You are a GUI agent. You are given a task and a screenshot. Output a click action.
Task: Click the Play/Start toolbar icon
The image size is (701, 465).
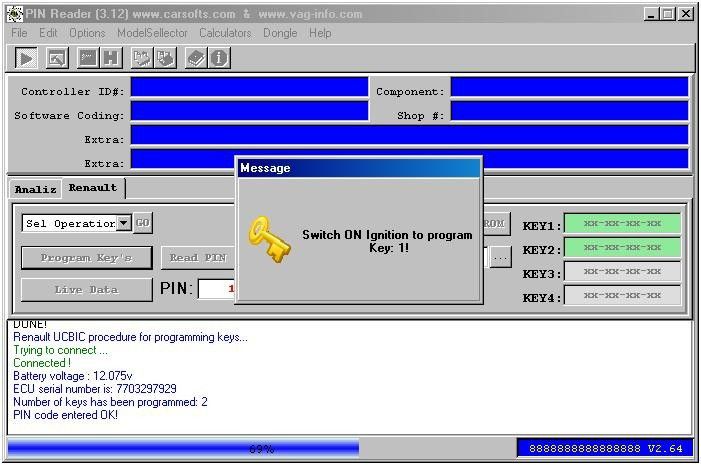click(26, 58)
